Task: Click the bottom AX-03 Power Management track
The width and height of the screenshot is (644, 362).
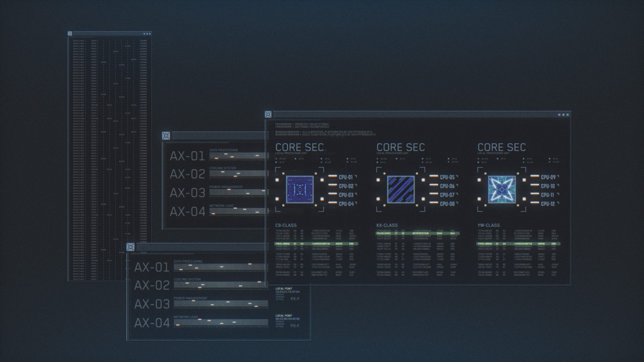Action: pos(221,304)
